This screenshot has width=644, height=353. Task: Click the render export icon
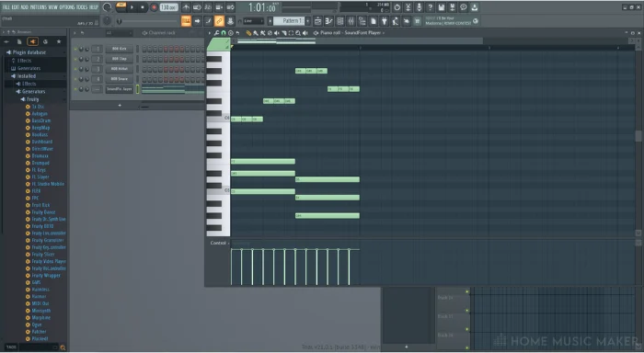click(453, 7)
